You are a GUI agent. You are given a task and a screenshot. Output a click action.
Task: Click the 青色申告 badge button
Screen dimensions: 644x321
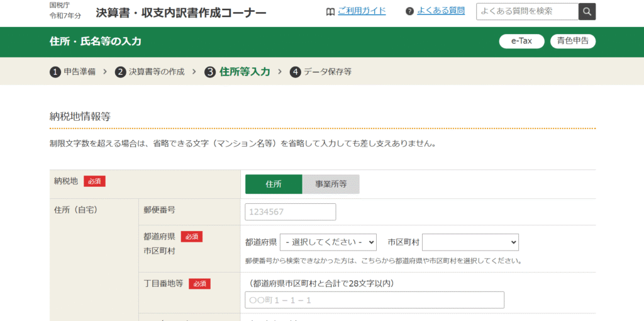click(x=573, y=41)
